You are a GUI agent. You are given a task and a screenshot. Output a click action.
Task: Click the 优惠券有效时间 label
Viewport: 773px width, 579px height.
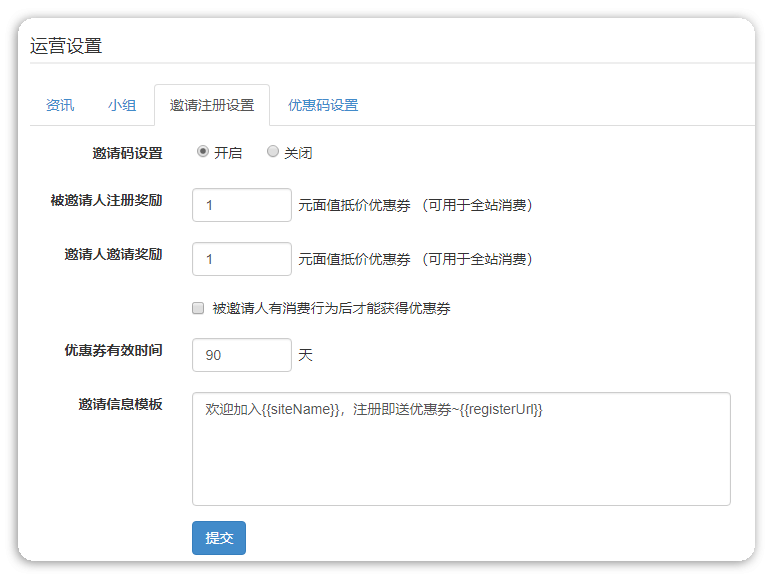pyautogui.click(x=113, y=350)
